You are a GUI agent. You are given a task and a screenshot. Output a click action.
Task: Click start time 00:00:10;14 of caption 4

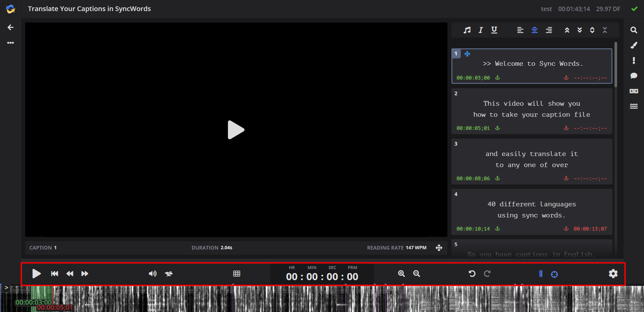pyautogui.click(x=473, y=229)
